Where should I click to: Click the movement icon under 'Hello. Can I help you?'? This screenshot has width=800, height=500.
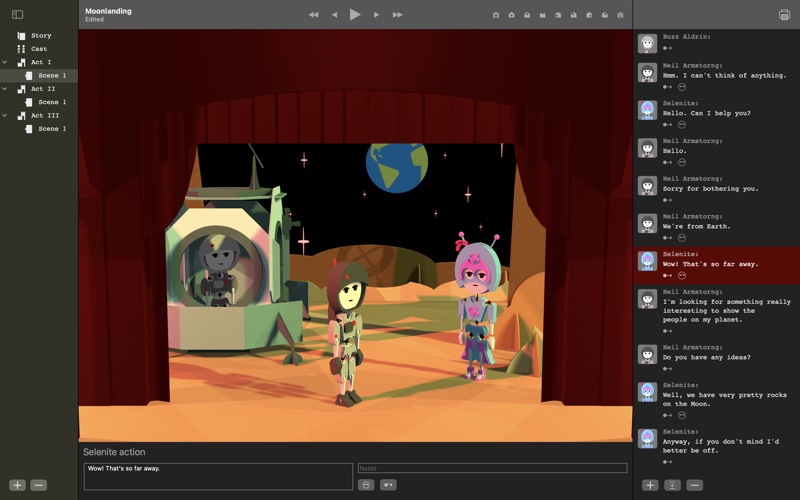click(x=667, y=124)
